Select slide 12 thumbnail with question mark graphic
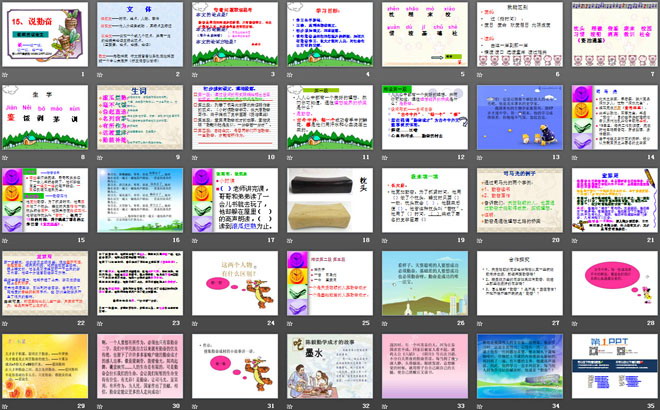660x410 pixels. click(425, 117)
